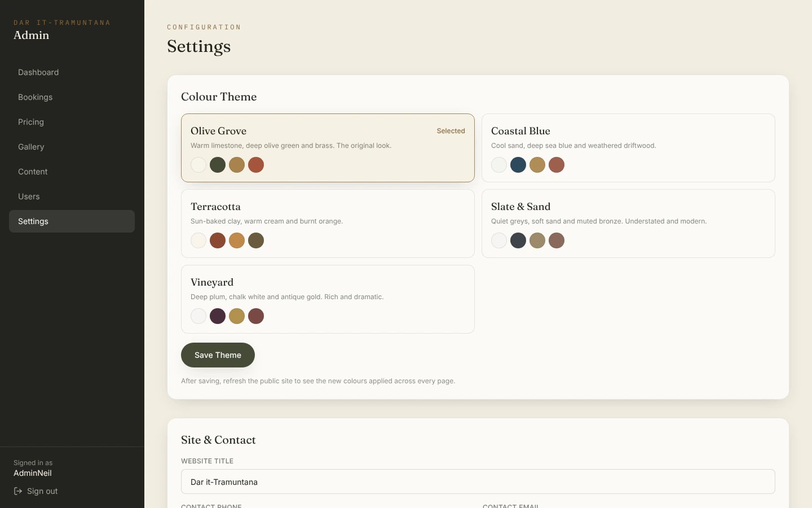812x508 pixels.
Task: Select the Slate & Sand theme title
Action: click(x=520, y=207)
